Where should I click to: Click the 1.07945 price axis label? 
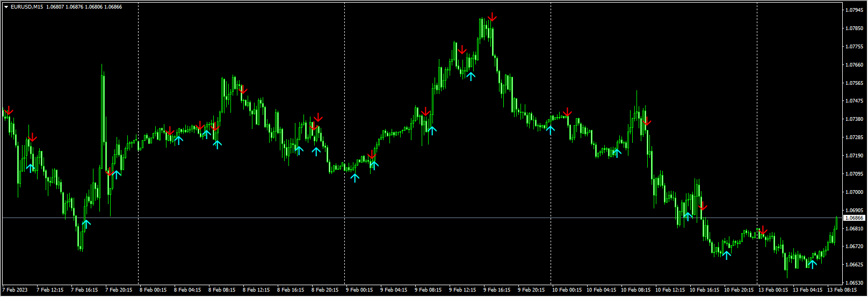pos(854,10)
